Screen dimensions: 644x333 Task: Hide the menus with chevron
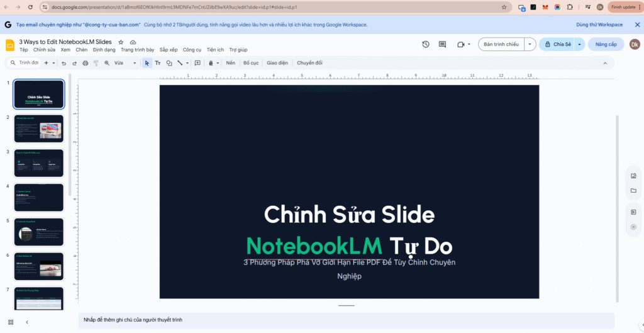click(x=605, y=63)
